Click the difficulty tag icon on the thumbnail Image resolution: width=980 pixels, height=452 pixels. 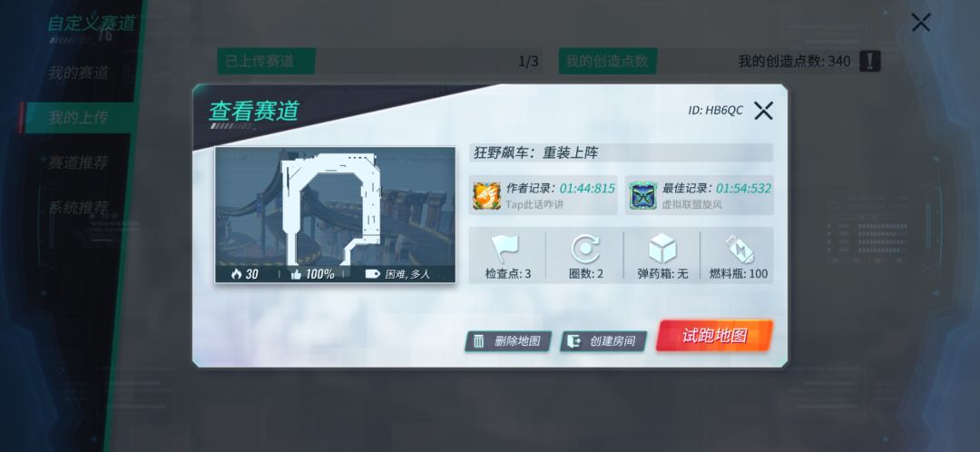pos(373,274)
